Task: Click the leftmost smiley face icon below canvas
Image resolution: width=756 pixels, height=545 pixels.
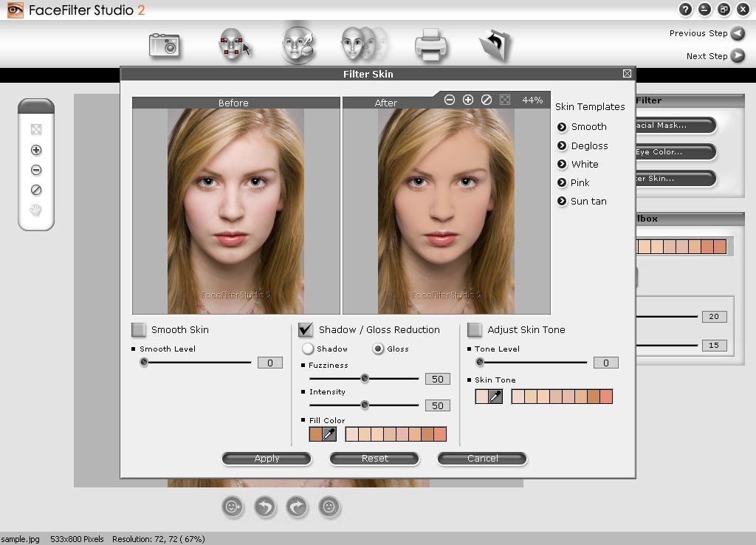Action: tap(233, 507)
